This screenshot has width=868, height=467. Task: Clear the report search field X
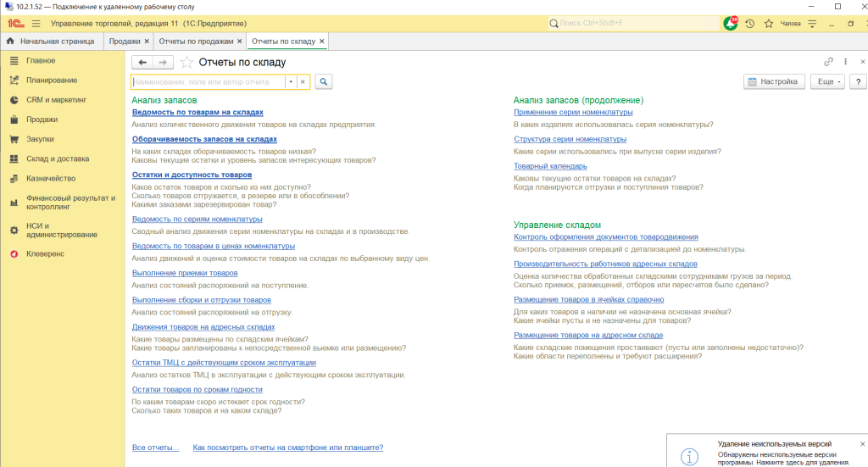[x=303, y=82]
